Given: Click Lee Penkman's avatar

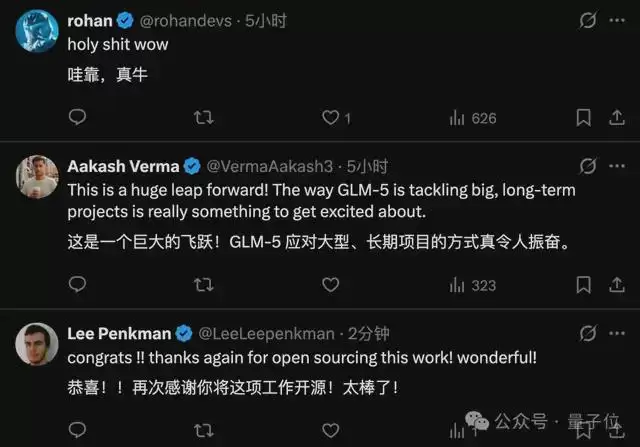Looking at the screenshot, I should 36,345.
